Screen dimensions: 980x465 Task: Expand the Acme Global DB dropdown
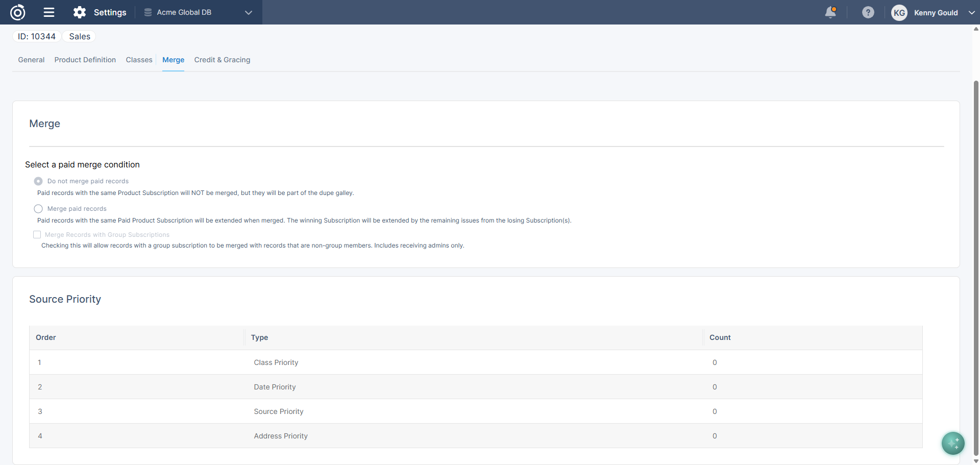click(249, 13)
